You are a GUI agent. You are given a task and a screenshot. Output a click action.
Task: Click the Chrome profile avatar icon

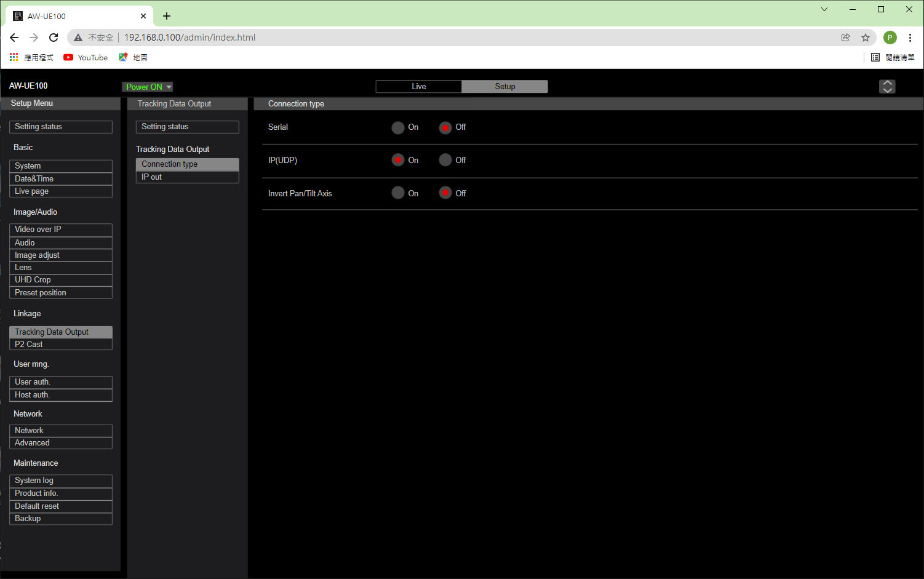pyautogui.click(x=890, y=38)
